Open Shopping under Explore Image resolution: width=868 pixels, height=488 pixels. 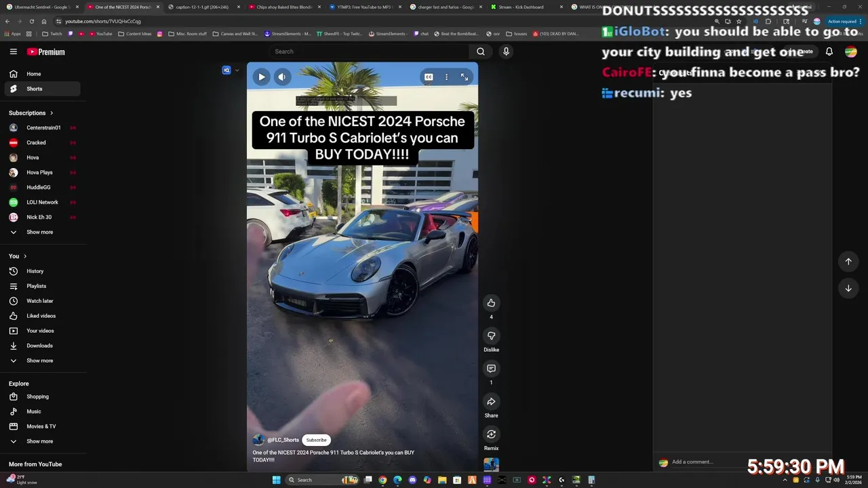[42, 396]
